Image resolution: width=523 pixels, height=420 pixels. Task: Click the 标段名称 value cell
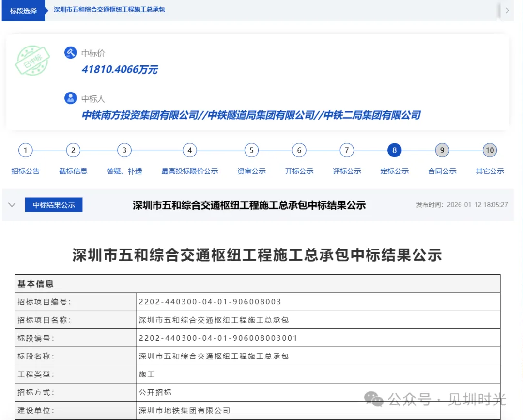(318, 356)
